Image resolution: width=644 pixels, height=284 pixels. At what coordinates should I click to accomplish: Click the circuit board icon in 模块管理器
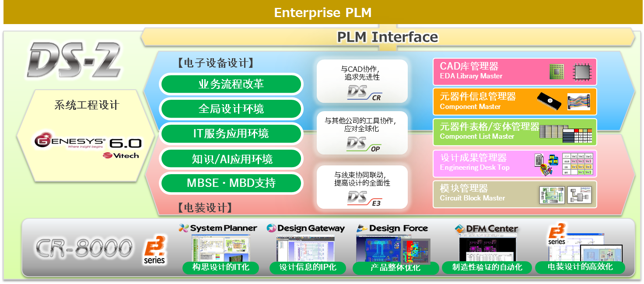click(552, 195)
